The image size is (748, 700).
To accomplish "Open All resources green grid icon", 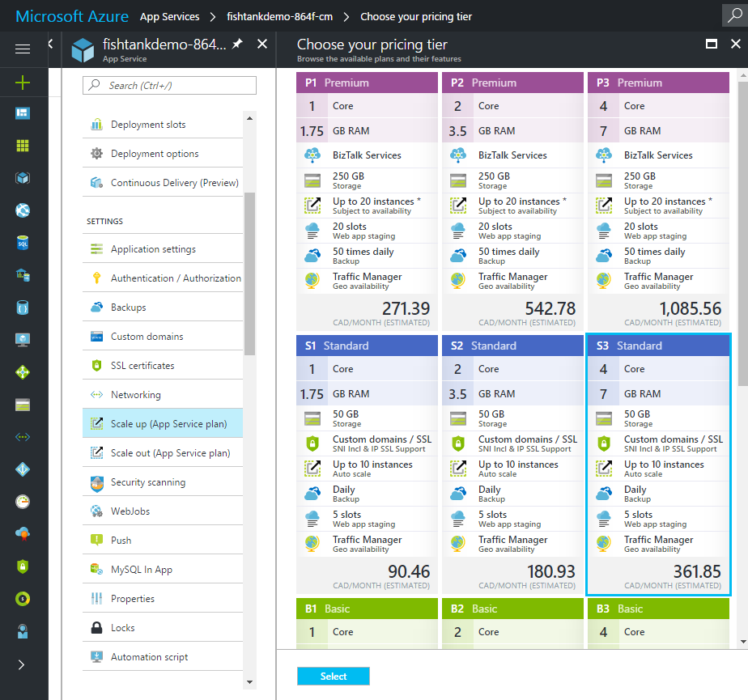I will [23, 146].
